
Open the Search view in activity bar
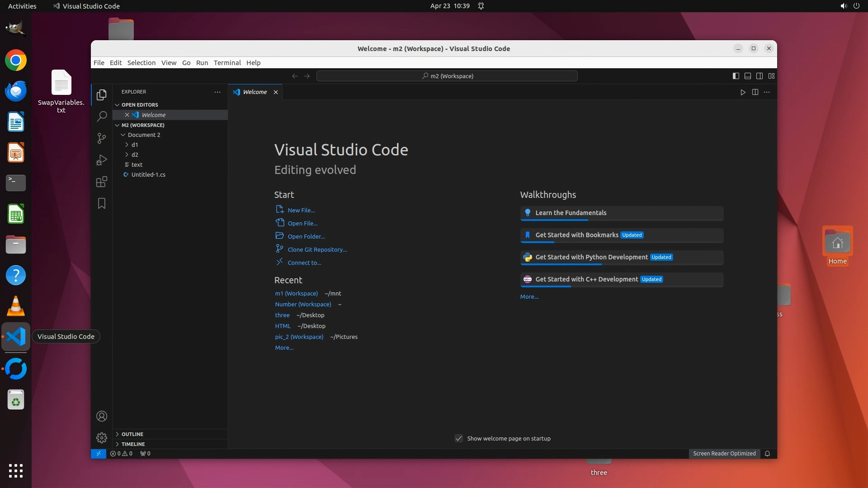102,116
